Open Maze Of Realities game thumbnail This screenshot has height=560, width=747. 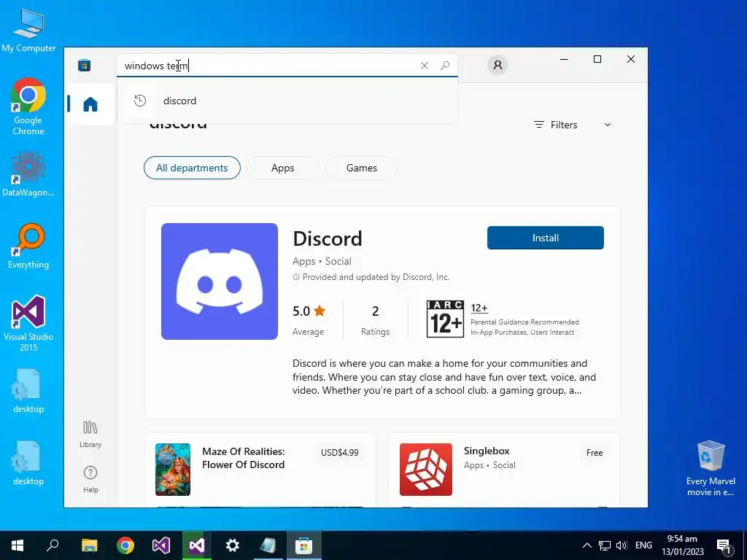pos(173,470)
